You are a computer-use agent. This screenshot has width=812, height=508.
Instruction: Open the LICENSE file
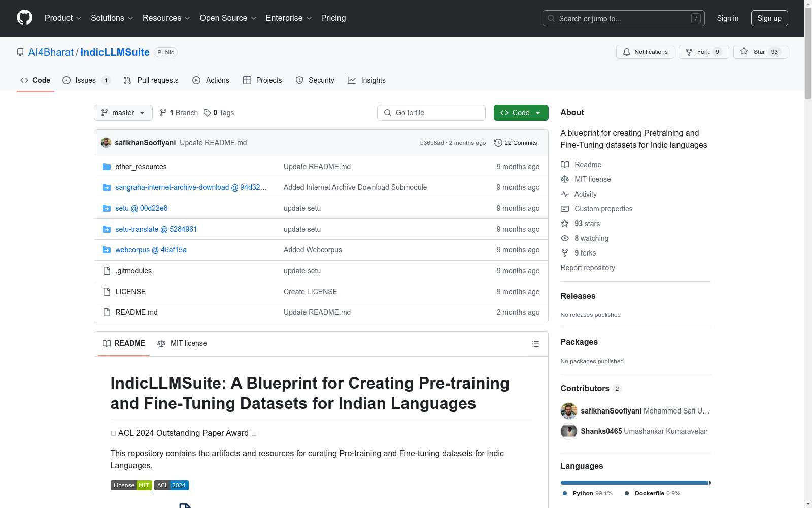click(130, 292)
